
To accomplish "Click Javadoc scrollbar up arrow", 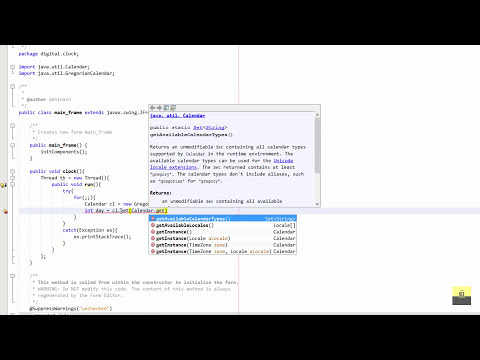I will (x=317, y=115).
